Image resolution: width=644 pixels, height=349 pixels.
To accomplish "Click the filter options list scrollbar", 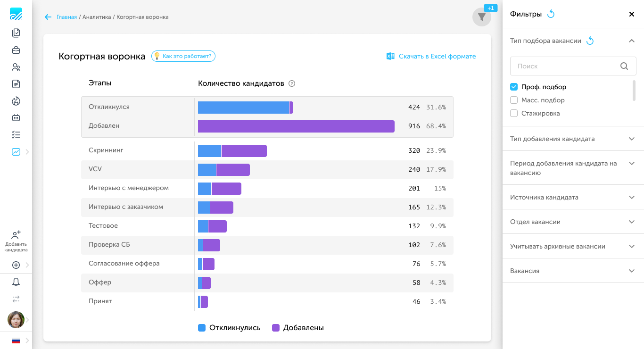I will click(634, 90).
